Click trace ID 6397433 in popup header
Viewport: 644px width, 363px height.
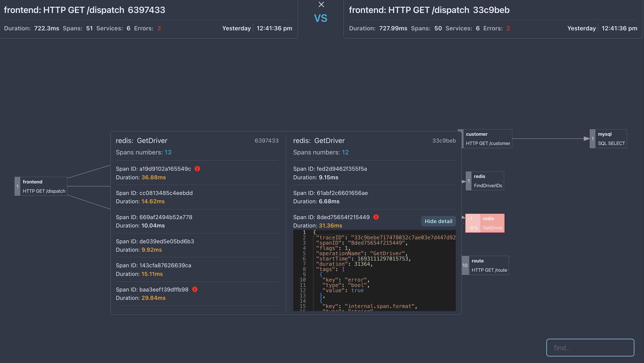point(266,141)
